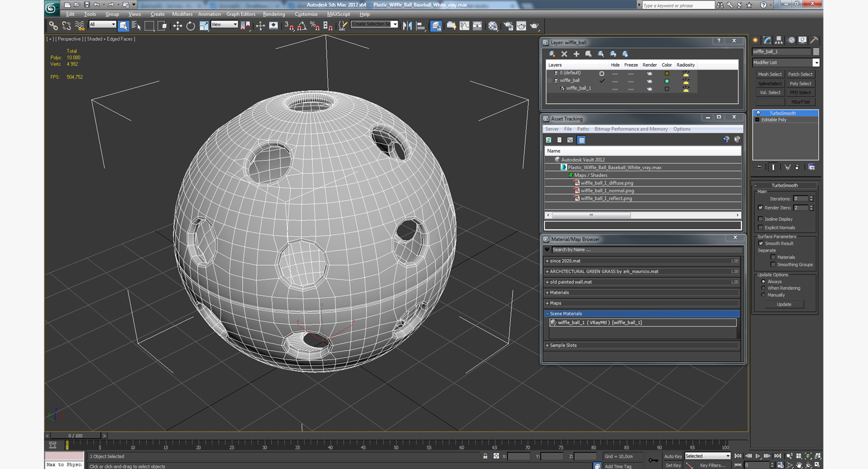868x469 pixels.
Task: Choose the Select and Scale tool
Action: [x=204, y=26]
